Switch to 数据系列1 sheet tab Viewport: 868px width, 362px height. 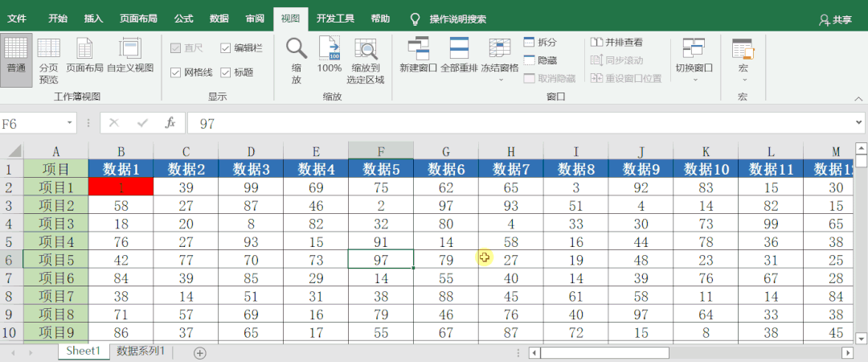click(141, 351)
